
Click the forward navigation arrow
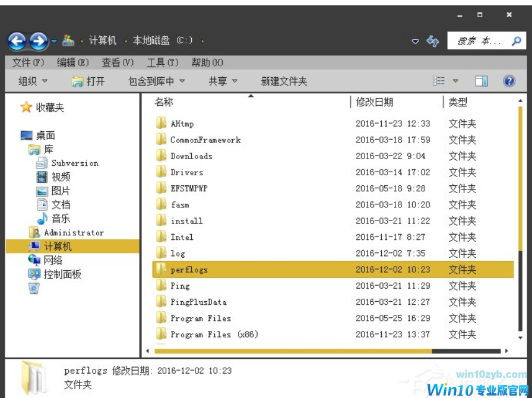pos(36,41)
